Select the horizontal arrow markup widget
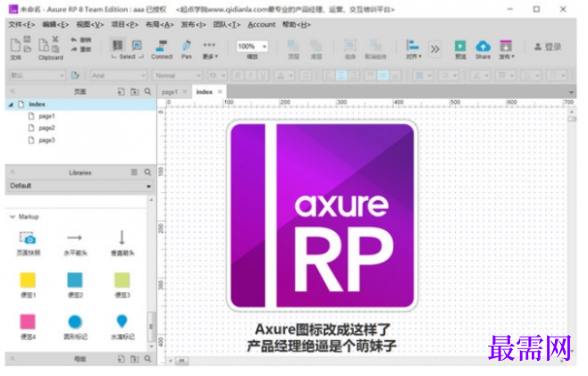The width and height of the screenshot is (588, 376). pyautogui.click(x=75, y=238)
